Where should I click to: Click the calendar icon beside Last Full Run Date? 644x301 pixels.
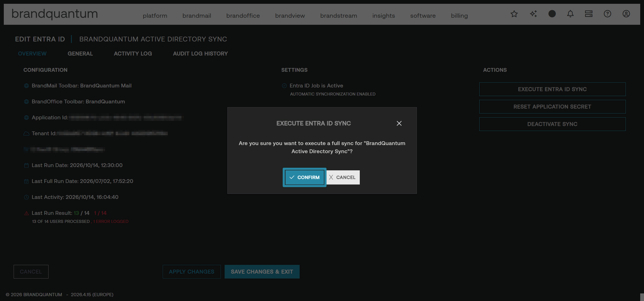26,181
